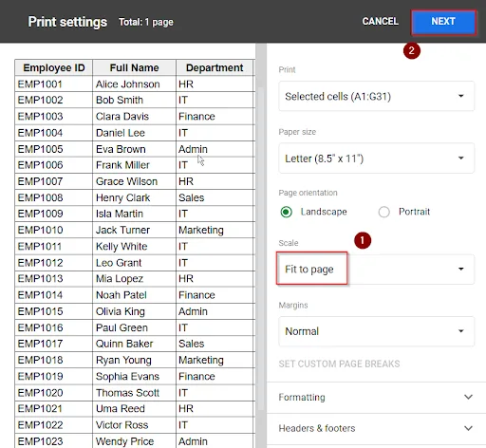The height and width of the screenshot is (448, 486).
Task: Click the name Clara Davis
Action: 122,117
